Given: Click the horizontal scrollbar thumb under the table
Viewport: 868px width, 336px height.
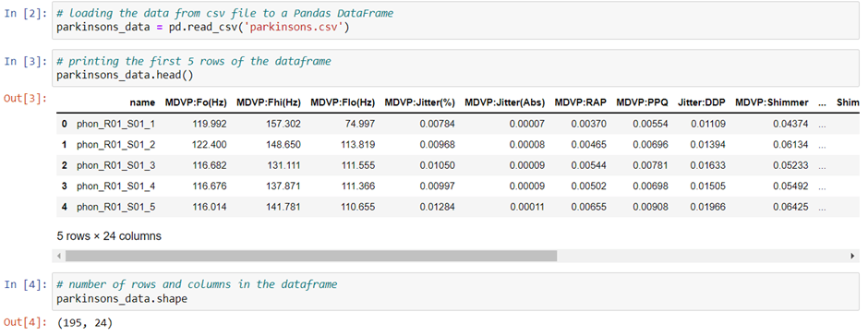Looking at the screenshot, I should (x=311, y=256).
